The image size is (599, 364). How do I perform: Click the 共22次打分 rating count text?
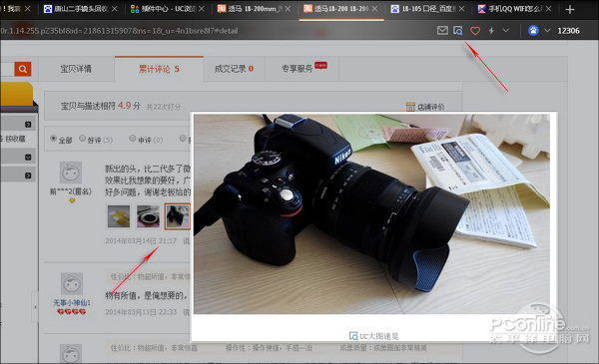point(164,107)
